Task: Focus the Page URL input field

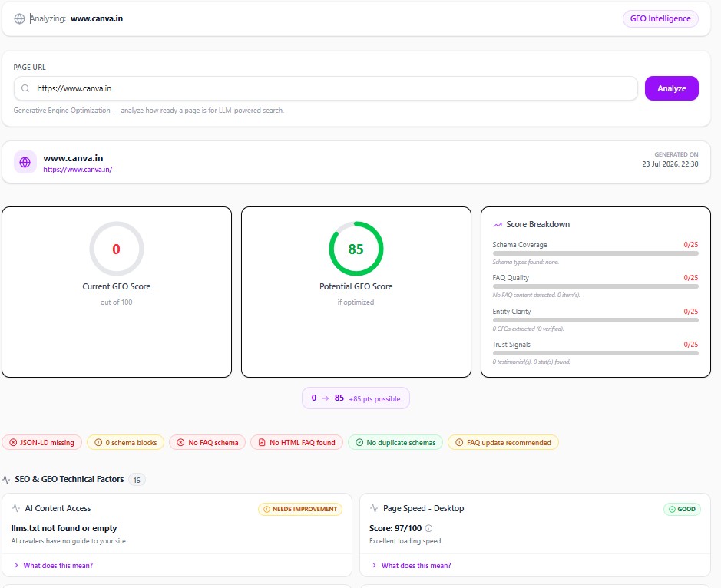Action: click(x=326, y=88)
